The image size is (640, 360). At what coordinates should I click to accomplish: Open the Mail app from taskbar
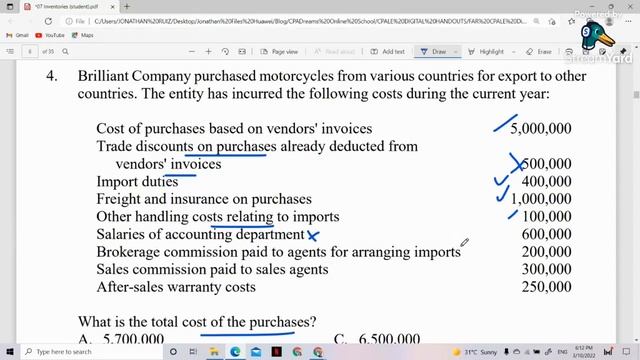coord(256,351)
